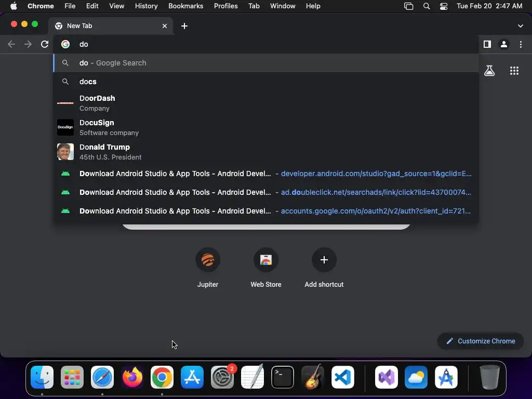532x399 pixels.
Task: Open the ad.doubleclick.net suggestion
Action: click(x=267, y=192)
